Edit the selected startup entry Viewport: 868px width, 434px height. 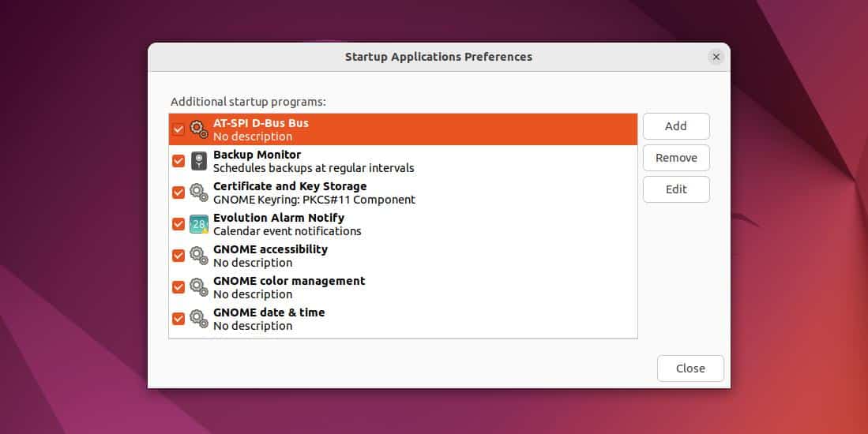(676, 189)
